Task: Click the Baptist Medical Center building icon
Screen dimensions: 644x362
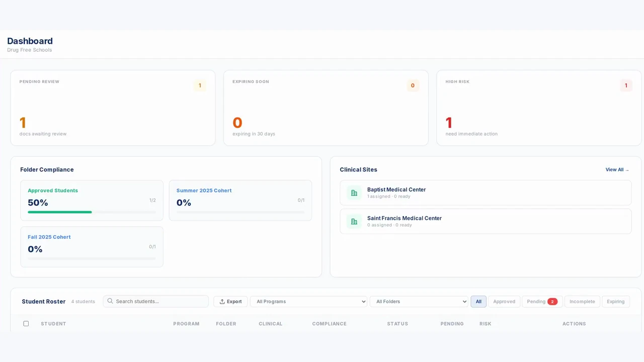Action: [x=354, y=193]
